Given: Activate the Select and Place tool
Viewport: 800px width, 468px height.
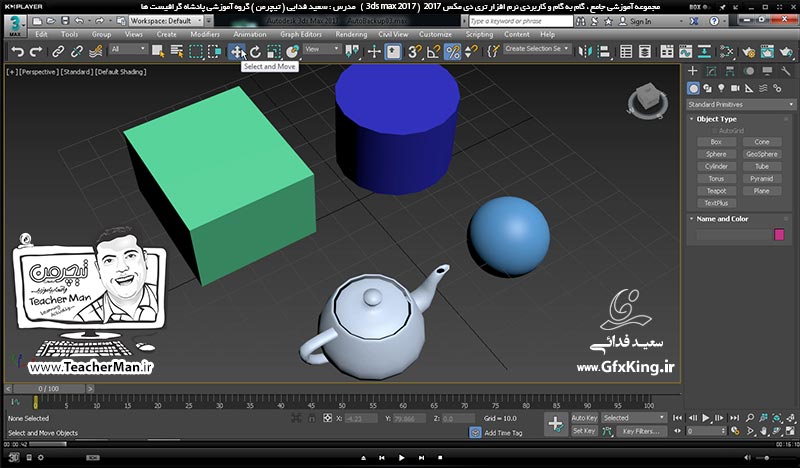Looking at the screenshot, I should click(292, 52).
